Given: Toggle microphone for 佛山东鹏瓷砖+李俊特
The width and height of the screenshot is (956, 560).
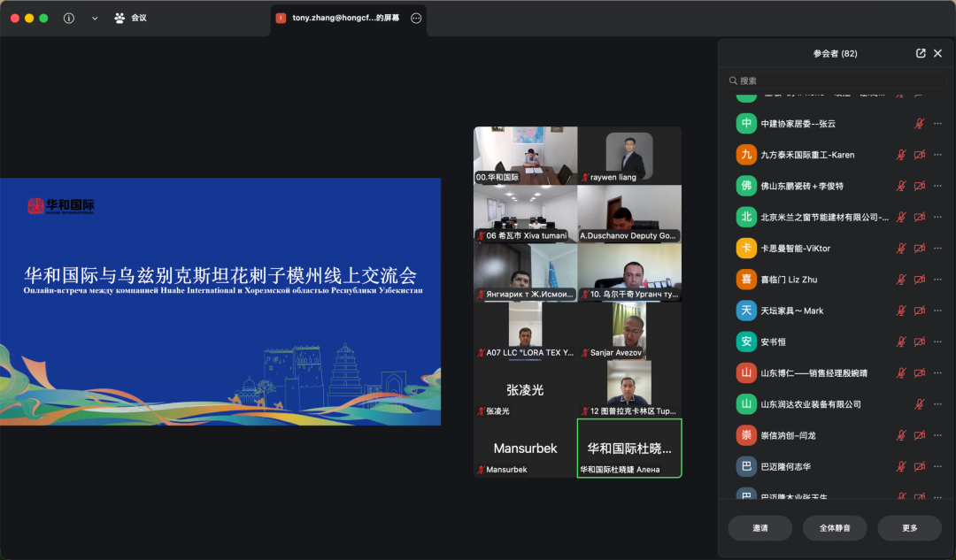Looking at the screenshot, I should [901, 186].
